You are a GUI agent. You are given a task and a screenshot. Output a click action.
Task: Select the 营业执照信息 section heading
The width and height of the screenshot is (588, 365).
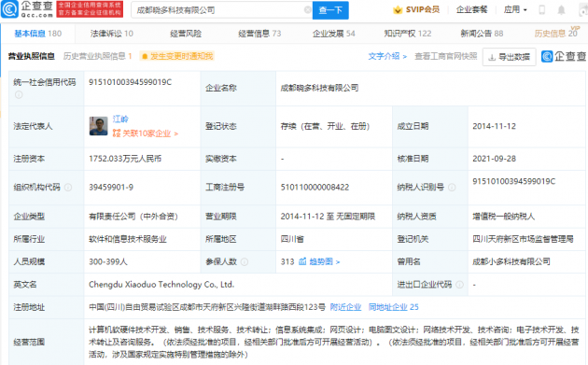coord(32,56)
